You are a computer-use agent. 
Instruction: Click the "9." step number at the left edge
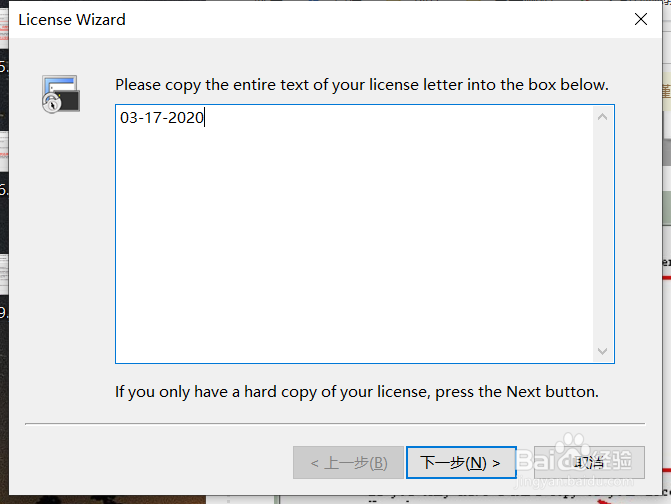click(x=3, y=312)
